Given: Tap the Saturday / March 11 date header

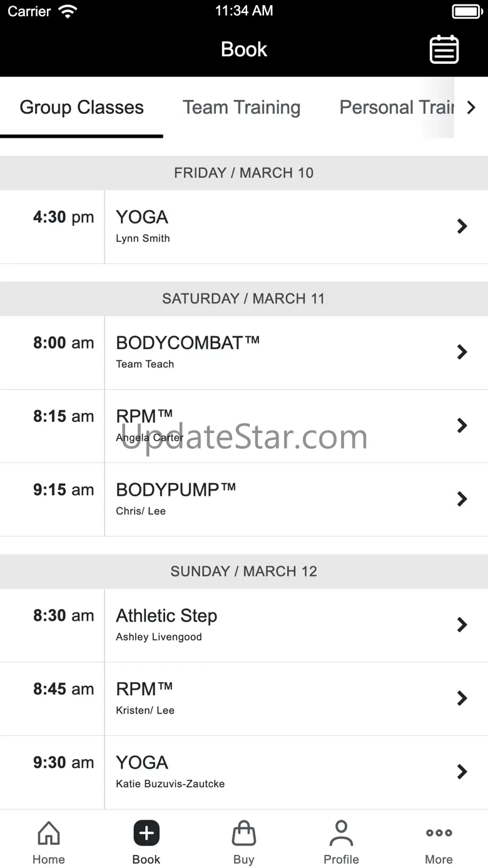Looking at the screenshot, I should pos(244,299).
